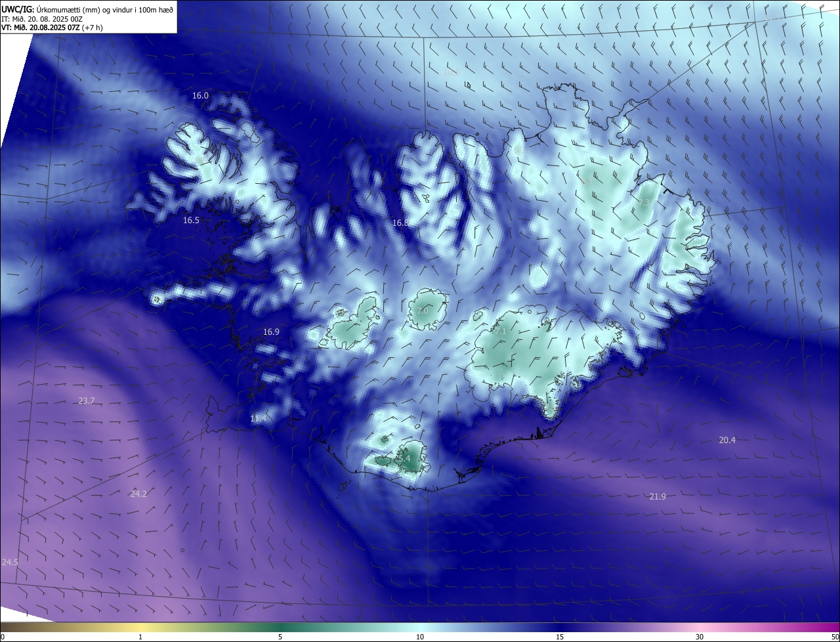Click the 16.8 value label on the map

click(400, 223)
